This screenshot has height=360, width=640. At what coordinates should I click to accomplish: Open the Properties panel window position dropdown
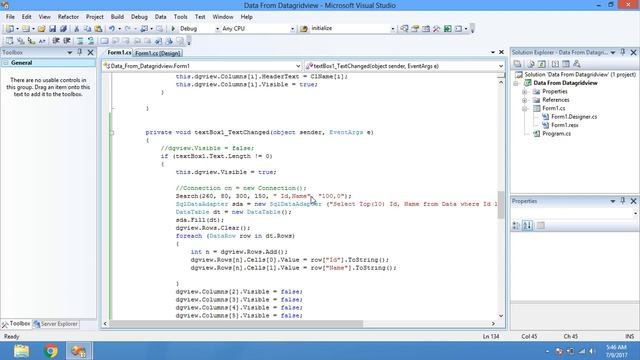point(613,201)
